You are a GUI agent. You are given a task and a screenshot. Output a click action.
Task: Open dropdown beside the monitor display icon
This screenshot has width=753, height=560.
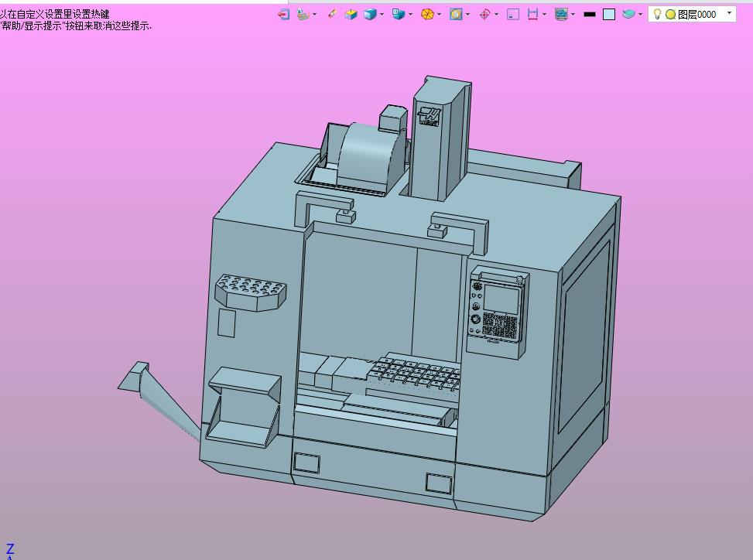click(x=573, y=15)
